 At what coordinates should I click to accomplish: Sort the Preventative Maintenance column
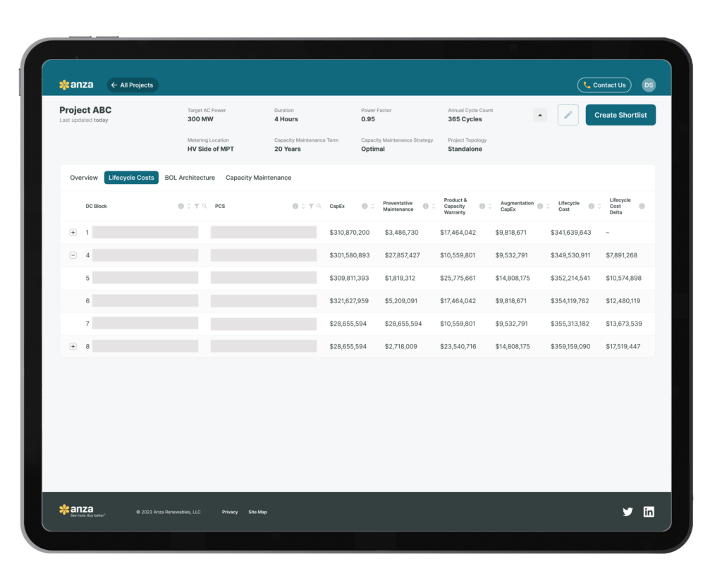tap(434, 207)
